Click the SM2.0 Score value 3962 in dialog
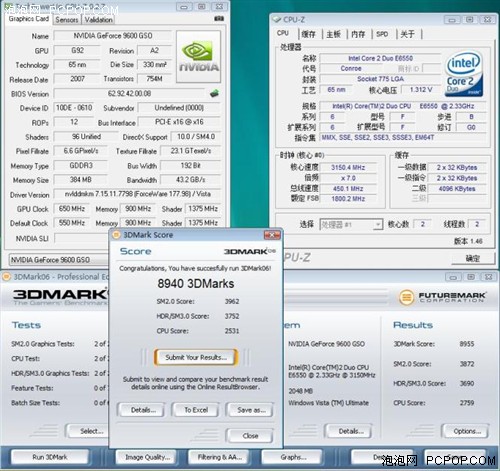The height and width of the screenshot is (471, 500). 232,301
